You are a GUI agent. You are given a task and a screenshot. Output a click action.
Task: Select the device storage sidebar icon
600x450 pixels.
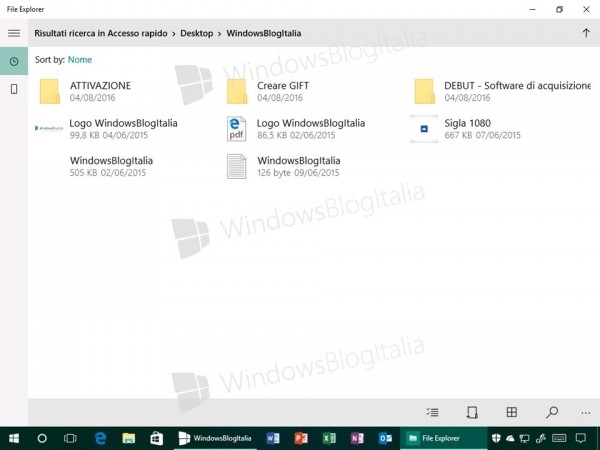(14, 89)
